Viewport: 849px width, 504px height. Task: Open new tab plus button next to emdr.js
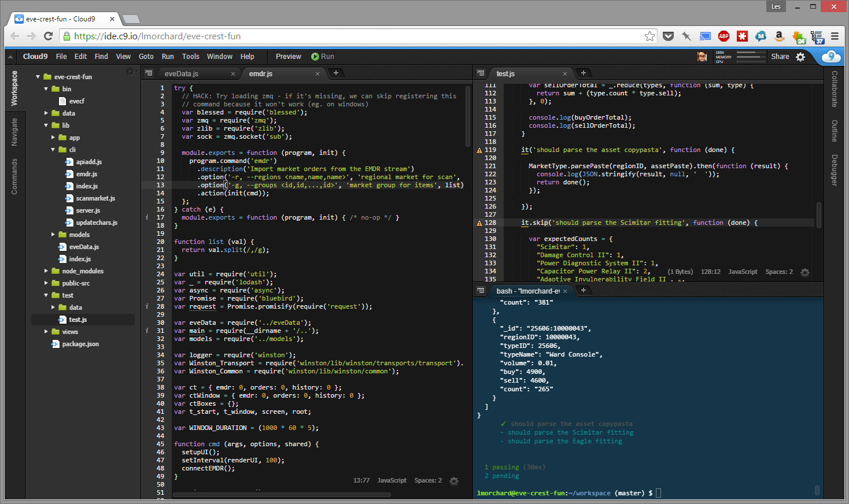coord(336,73)
